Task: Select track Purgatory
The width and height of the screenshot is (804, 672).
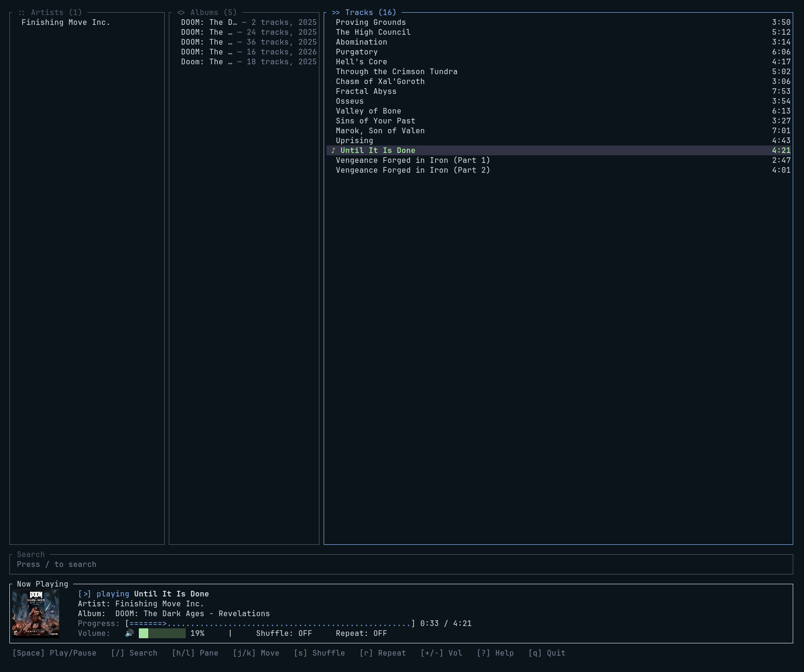Action: [559, 52]
